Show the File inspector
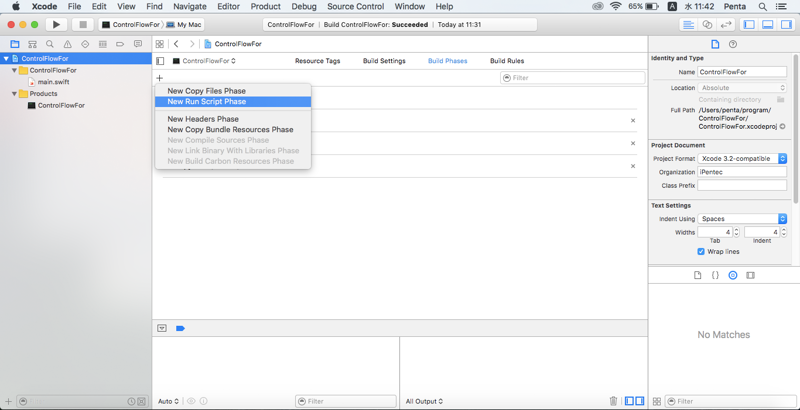Screen dimensions: 800x410 [715, 44]
